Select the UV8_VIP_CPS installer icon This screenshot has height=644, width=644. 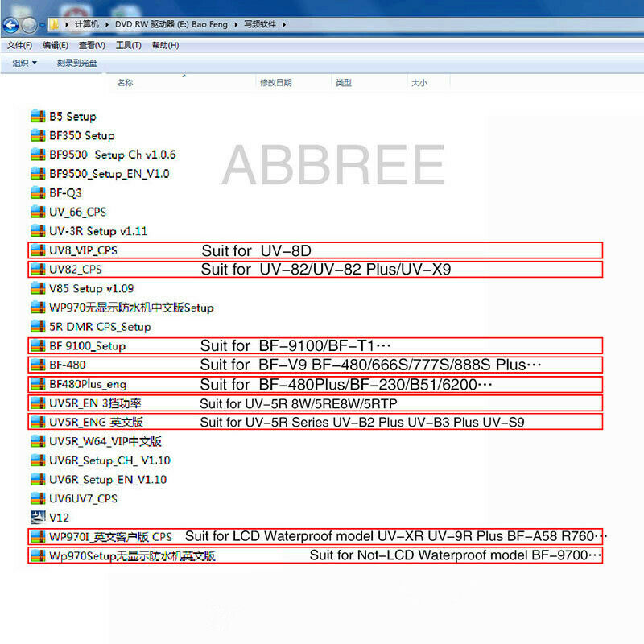[x=38, y=250]
